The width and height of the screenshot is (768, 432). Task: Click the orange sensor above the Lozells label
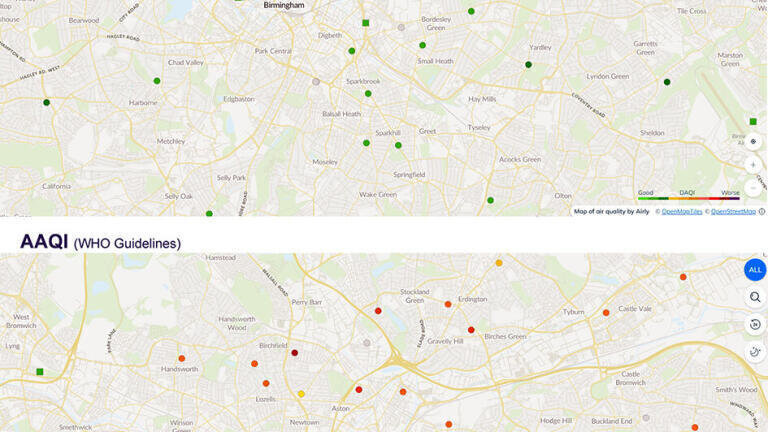click(x=266, y=383)
